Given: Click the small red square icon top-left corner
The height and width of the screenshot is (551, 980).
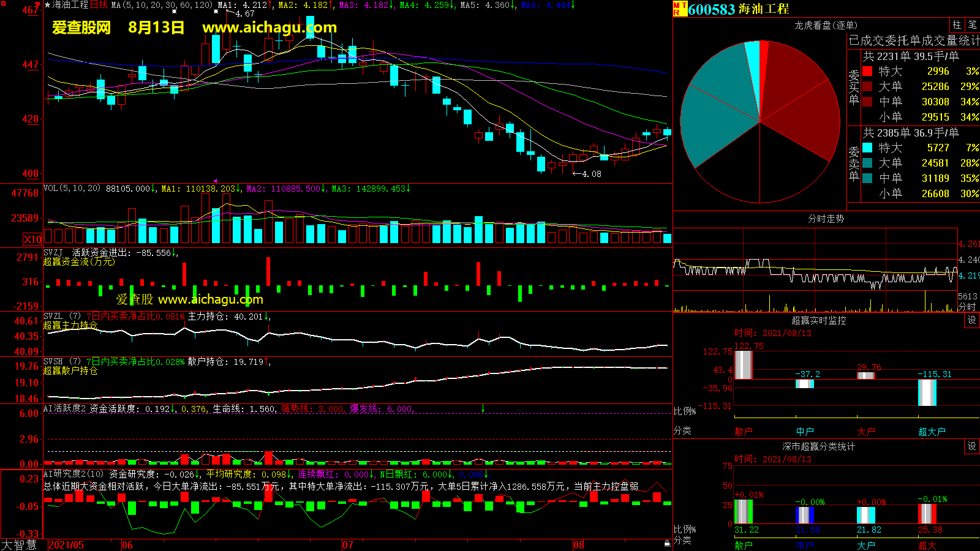Looking at the screenshot, I should tap(38, 4).
